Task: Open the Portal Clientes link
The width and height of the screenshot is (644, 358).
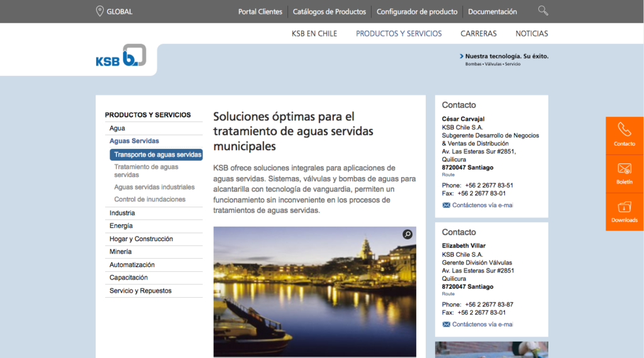Action: (x=260, y=12)
